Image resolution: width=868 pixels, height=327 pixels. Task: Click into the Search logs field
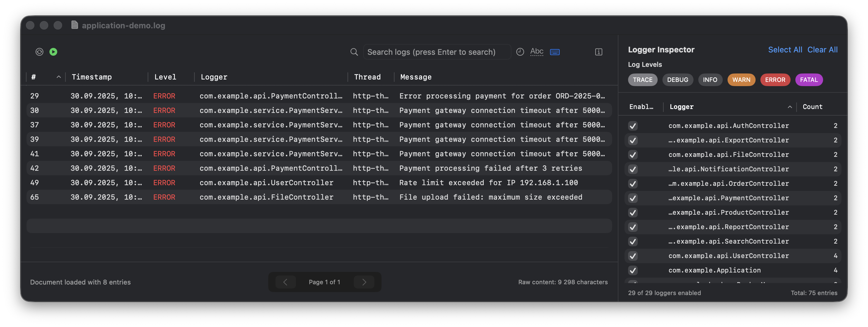pyautogui.click(x=435, y=52)
